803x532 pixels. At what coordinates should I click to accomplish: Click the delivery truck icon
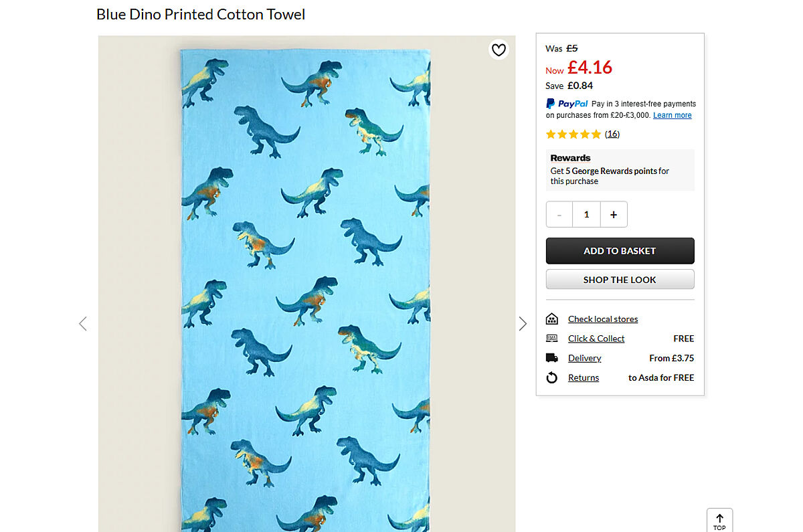pyautogui.click(x=552, y=358)
